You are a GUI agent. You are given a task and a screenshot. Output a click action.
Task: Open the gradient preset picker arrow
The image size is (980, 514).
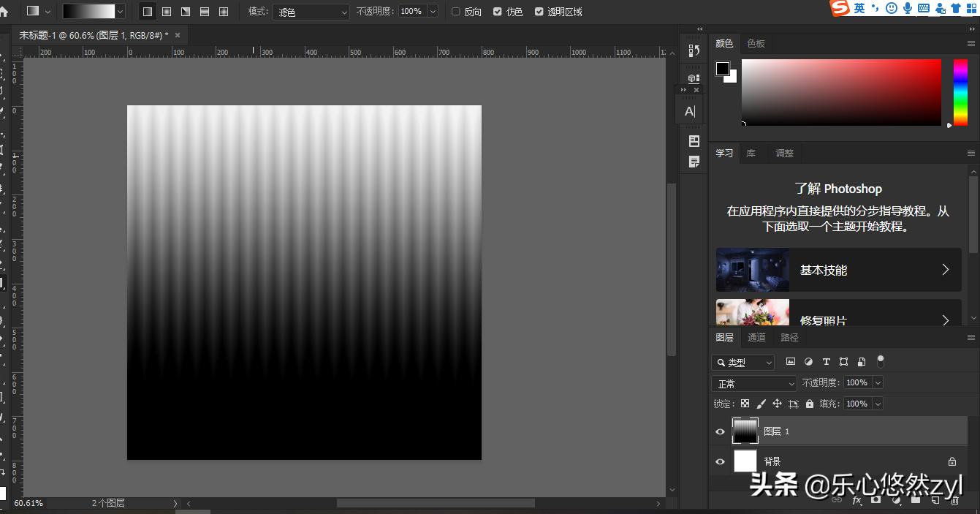pos(120,12)
